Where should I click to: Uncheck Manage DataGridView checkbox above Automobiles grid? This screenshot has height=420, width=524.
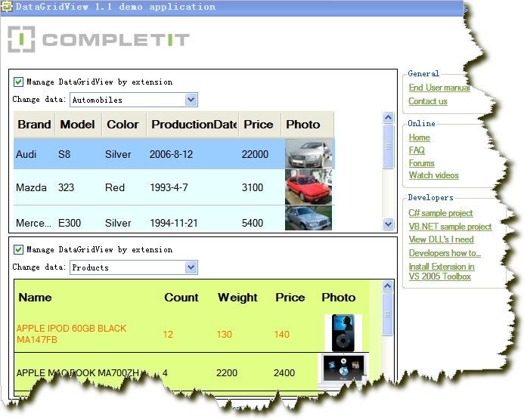pos(18,82)
